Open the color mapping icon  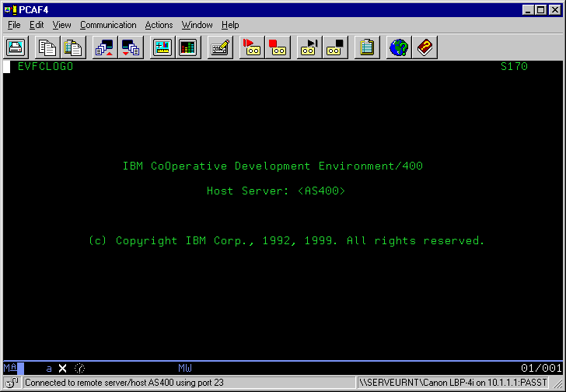pos(187,47)
